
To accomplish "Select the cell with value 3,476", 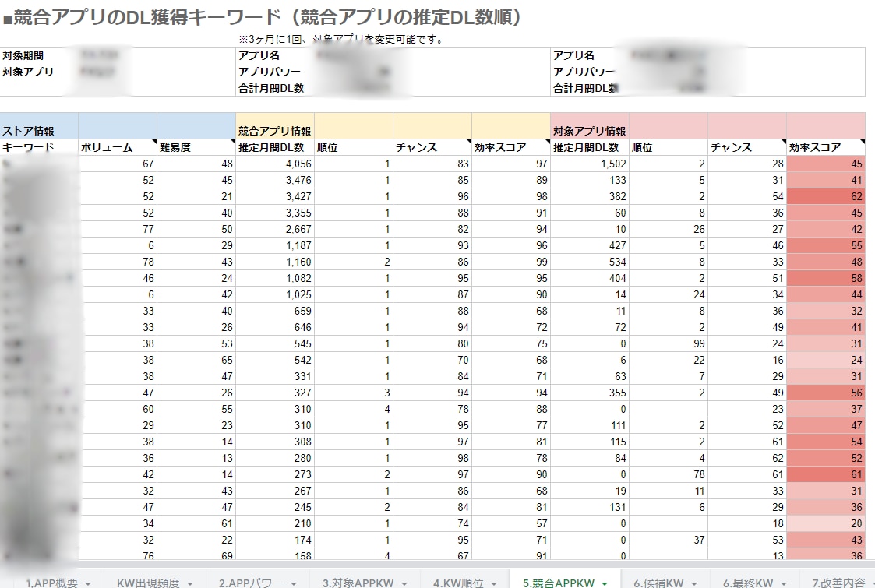I will [x=275, y=180].
